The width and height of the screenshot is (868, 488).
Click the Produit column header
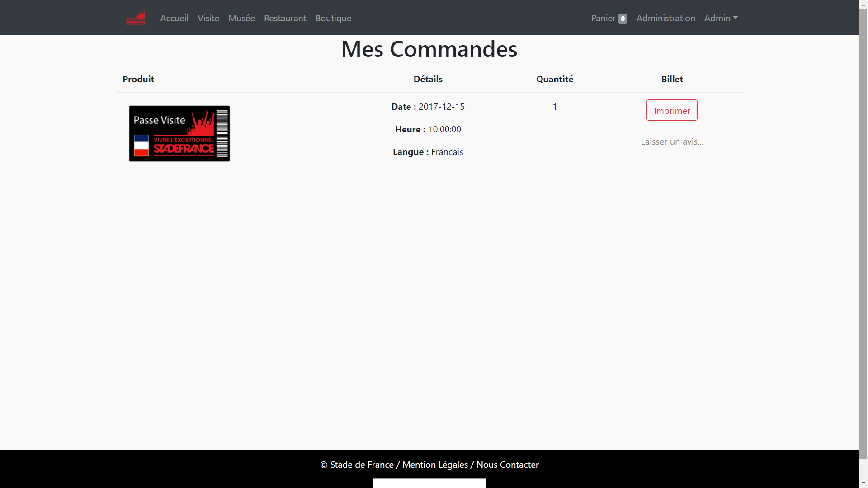point(138,79)
